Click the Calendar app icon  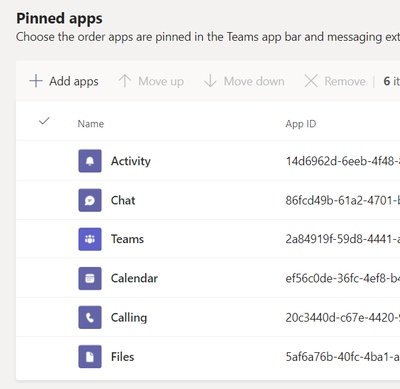[90, 278]
